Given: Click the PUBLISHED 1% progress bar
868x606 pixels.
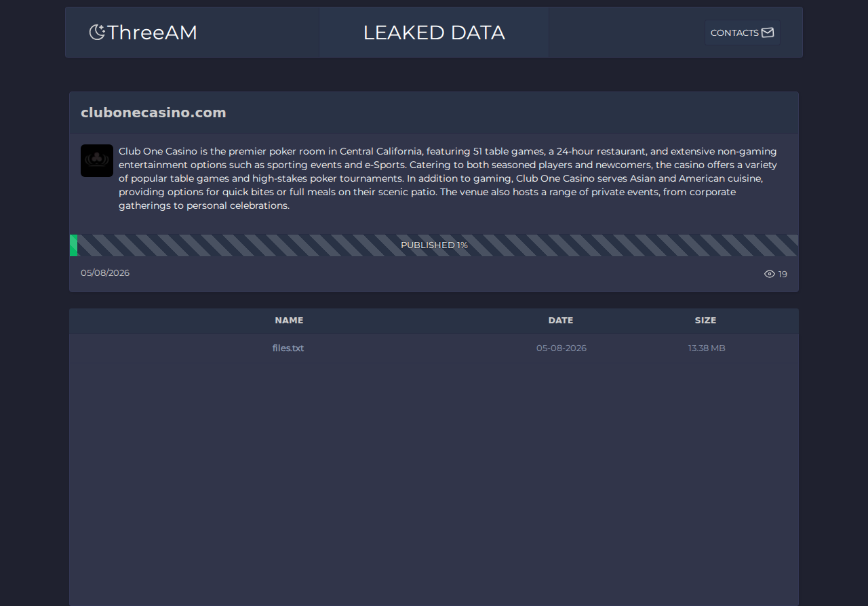Looking at the screenshot, I should 434,245.
